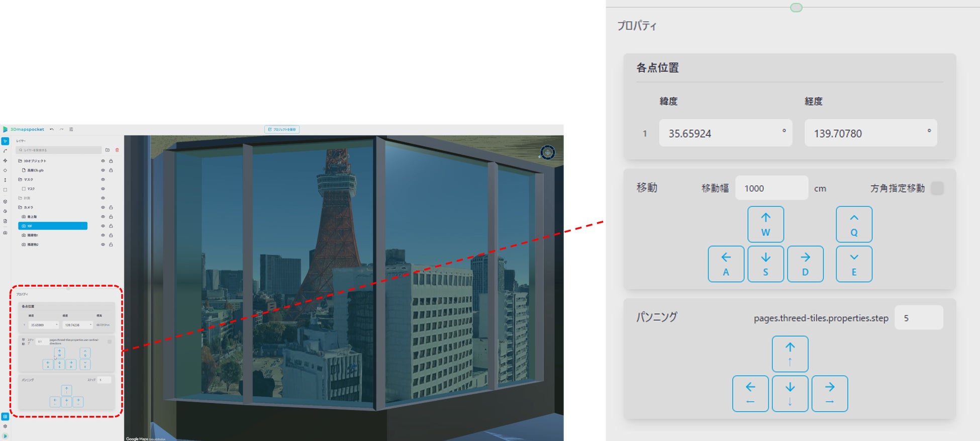Click the enlarged パンニング left arrow button
Viewport: 980px width, 441px height.
tap(751, 394)
